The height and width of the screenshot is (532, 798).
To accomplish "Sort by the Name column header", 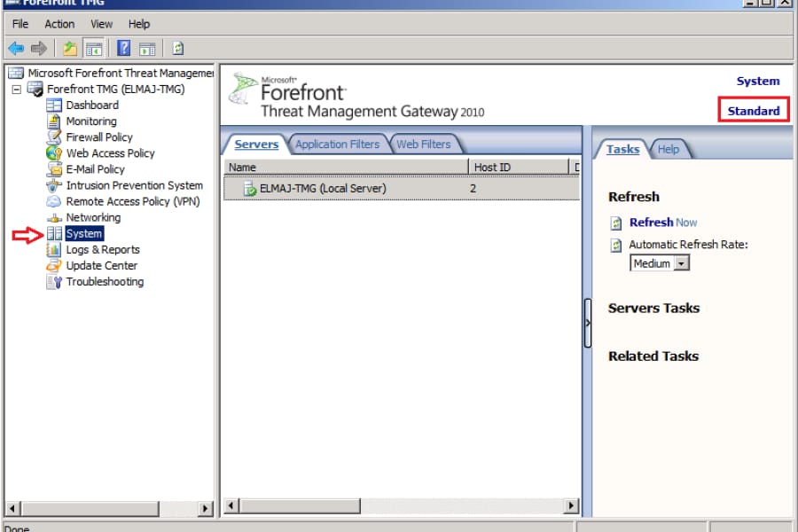I will pos(346,167).
